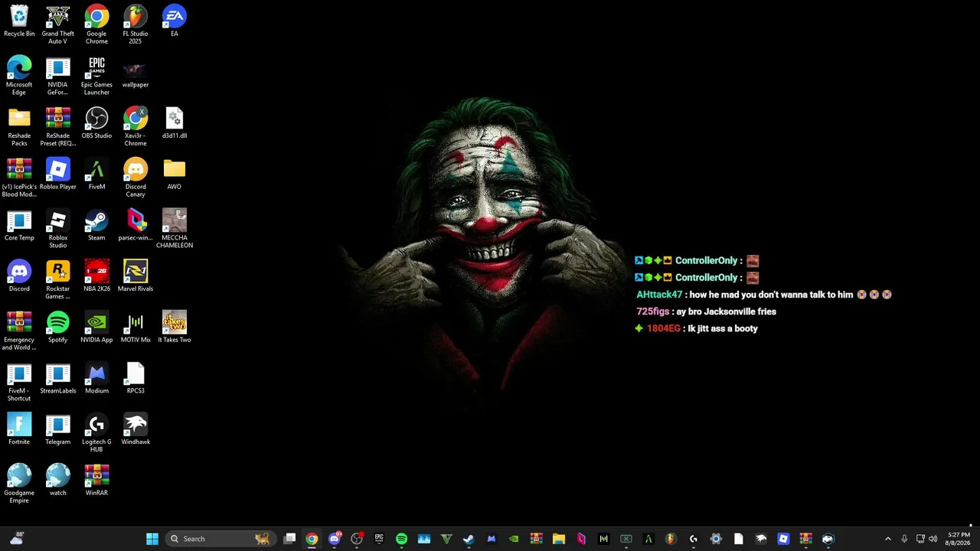Select the d3d11.dll file icon
980x551 pixels.
(x=175, y=124)
